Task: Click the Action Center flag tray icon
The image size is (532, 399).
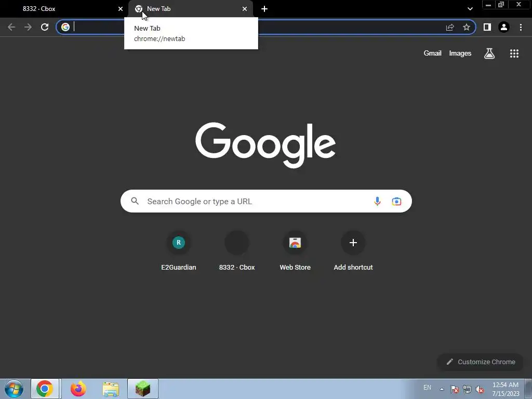Action: point(454,389)
